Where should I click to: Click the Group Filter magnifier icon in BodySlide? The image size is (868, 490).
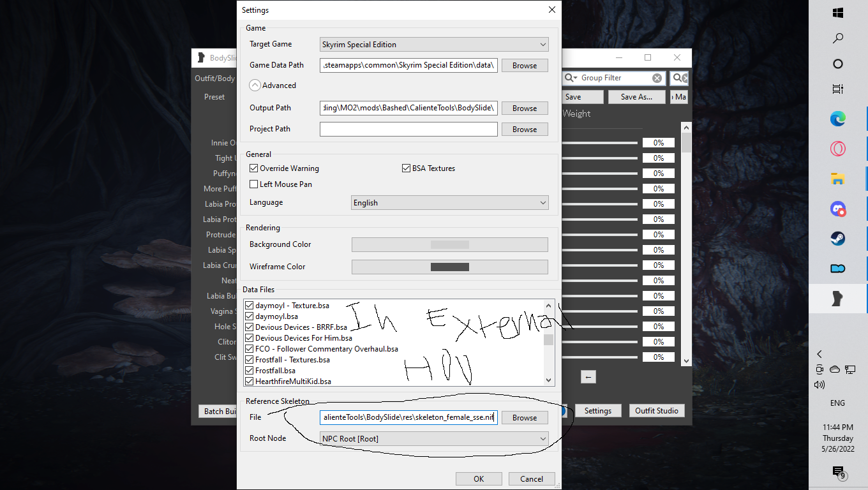[x=571, y=78]
